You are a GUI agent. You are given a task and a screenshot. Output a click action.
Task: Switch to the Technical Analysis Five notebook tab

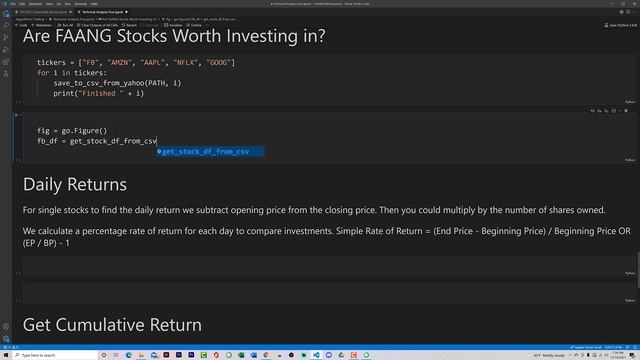[x=102, y=12]
